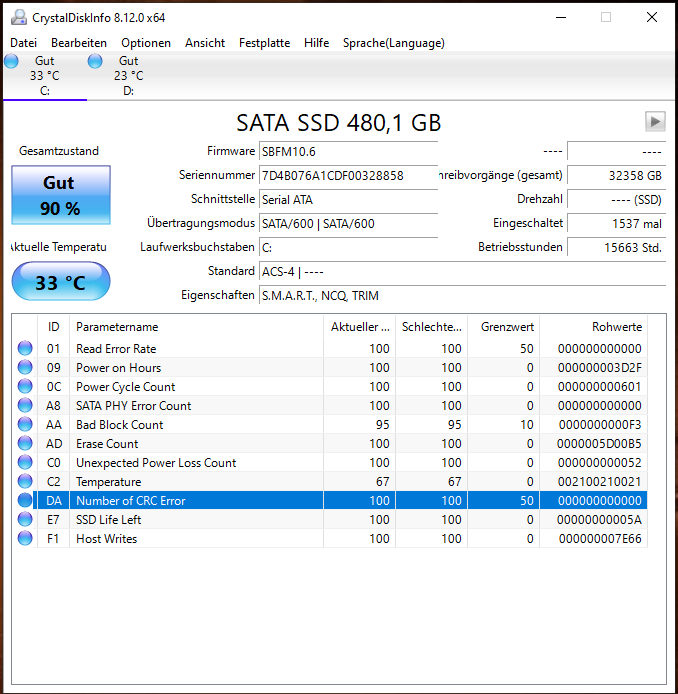Click status icon of Temperature row
Image resolution: width=678 pixels, height=694 pixels.
[x=25, y=482]
